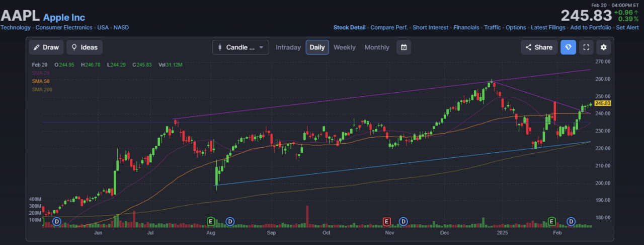Click the Vol 31.12M readout
This screenshot has width=644, height=245.
(x=170, y=65)
